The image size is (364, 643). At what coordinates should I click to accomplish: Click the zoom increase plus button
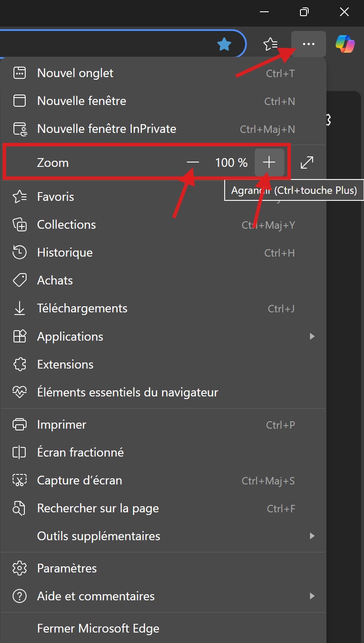tap(269, 162)
